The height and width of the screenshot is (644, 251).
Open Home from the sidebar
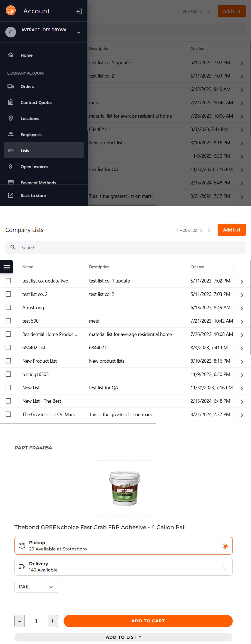(44, 55)
